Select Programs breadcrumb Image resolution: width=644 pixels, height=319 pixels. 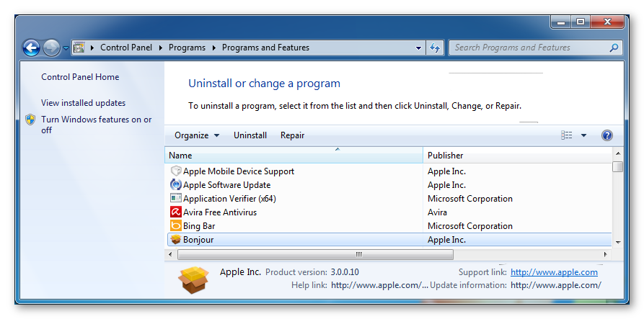(187, 48)
